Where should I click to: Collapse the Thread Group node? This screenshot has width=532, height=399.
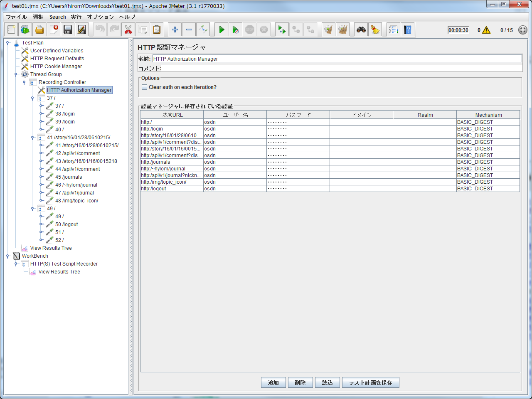click(16, 74)
